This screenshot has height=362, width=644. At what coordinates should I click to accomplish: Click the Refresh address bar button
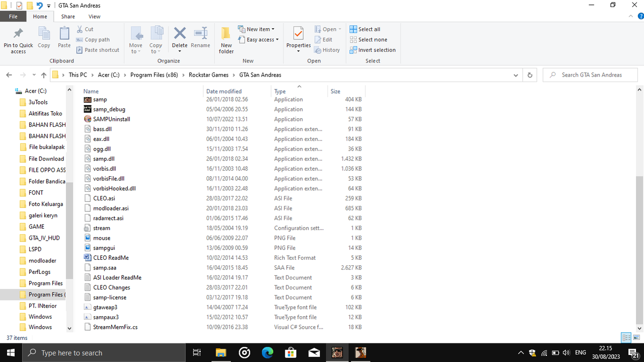point(530,75)
